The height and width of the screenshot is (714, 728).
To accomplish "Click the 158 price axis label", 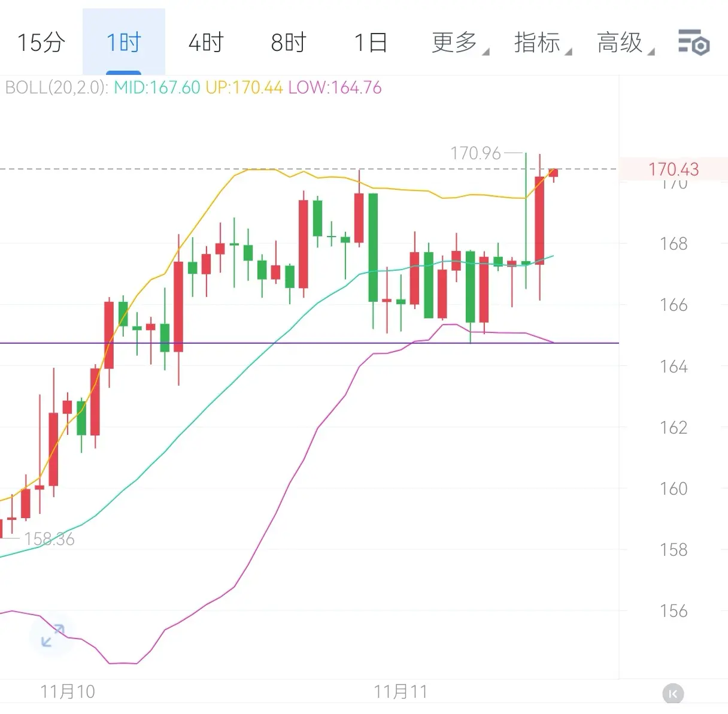I will point(674,549).
